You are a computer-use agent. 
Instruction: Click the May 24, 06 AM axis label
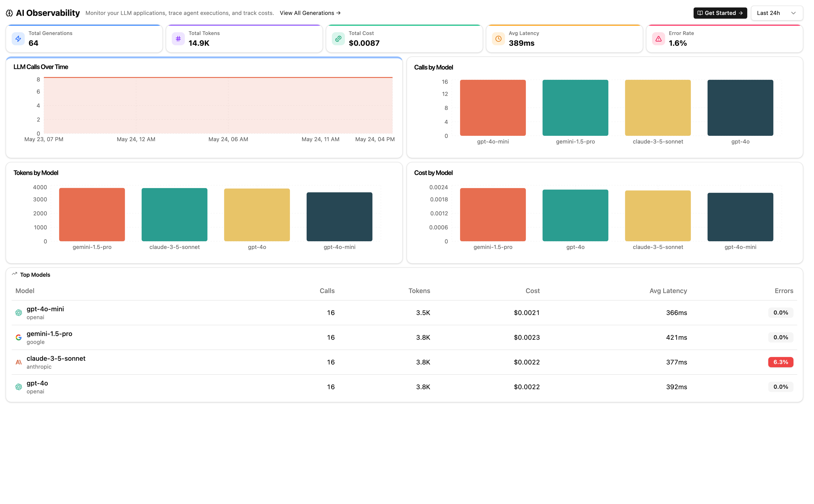(228, 139)
